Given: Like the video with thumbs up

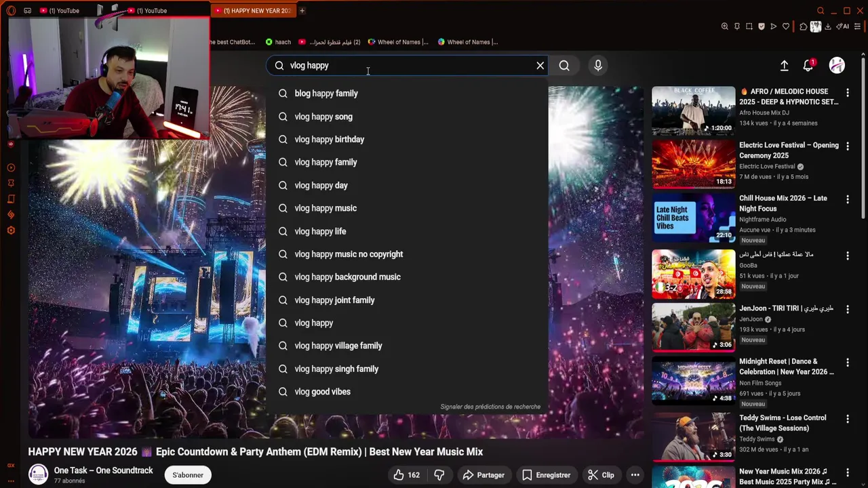Looking at the screenshot, I should 406,475.
